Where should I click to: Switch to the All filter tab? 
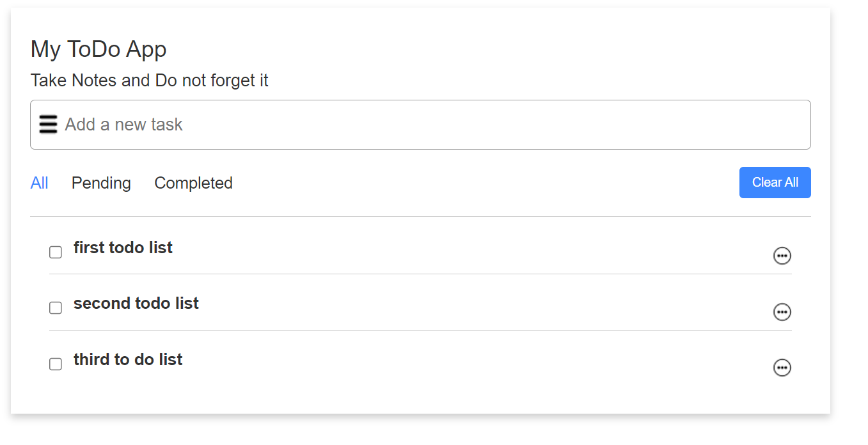pyautogui.click(x=39, y=183)
